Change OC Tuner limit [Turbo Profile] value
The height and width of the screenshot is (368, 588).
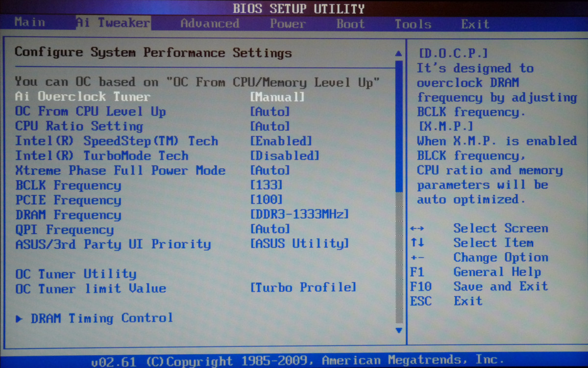click(x=303, y=288)
